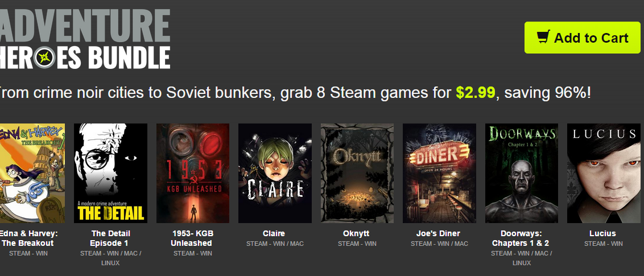
Task: Click the Claire title link
Action: [274, 233]
